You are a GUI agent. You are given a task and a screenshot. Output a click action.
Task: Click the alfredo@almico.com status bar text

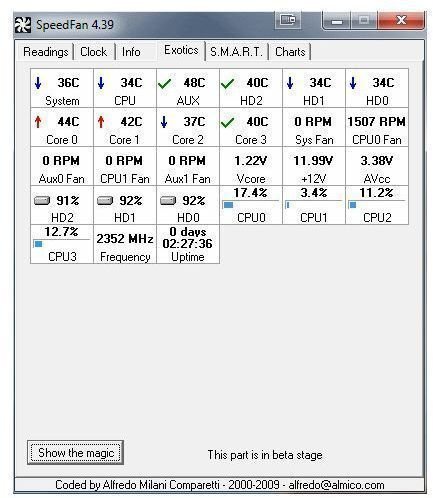pos(336,485)
